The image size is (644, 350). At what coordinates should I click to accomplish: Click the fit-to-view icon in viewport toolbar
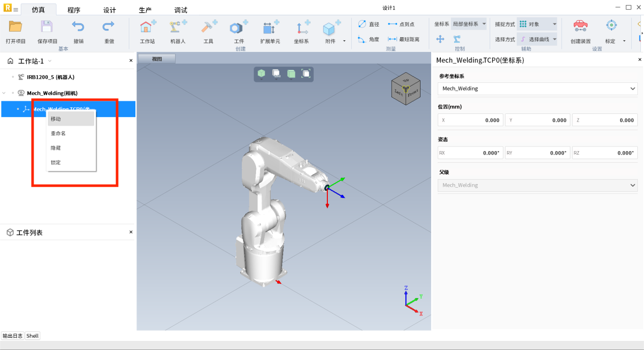(305, 74)
